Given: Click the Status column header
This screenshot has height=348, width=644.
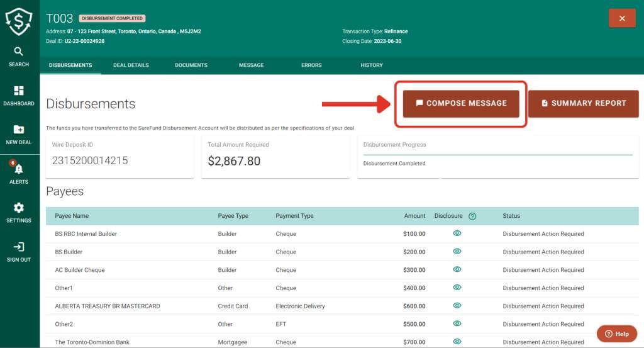Looking at the screenshot, I should [511, 216].
